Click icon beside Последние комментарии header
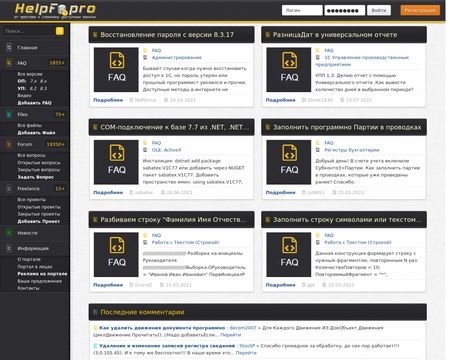450x360 pixels. (95, 312)
